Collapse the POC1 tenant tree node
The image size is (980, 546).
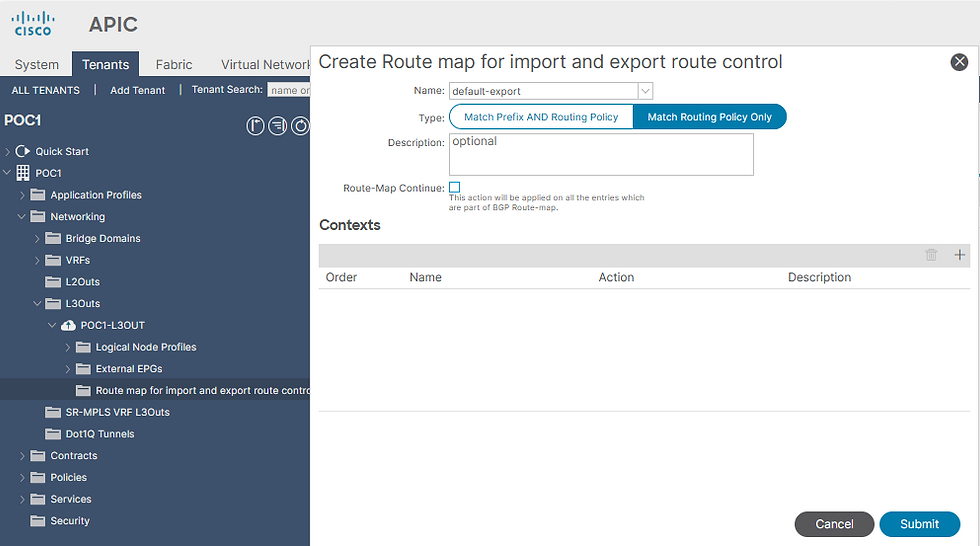point(8,172)
